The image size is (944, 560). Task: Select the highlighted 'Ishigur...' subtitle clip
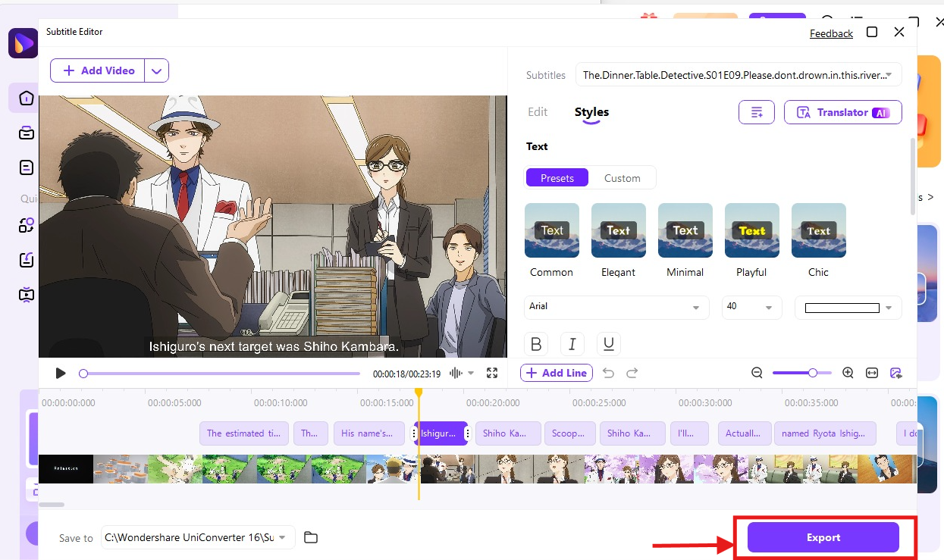click(441, 433)
